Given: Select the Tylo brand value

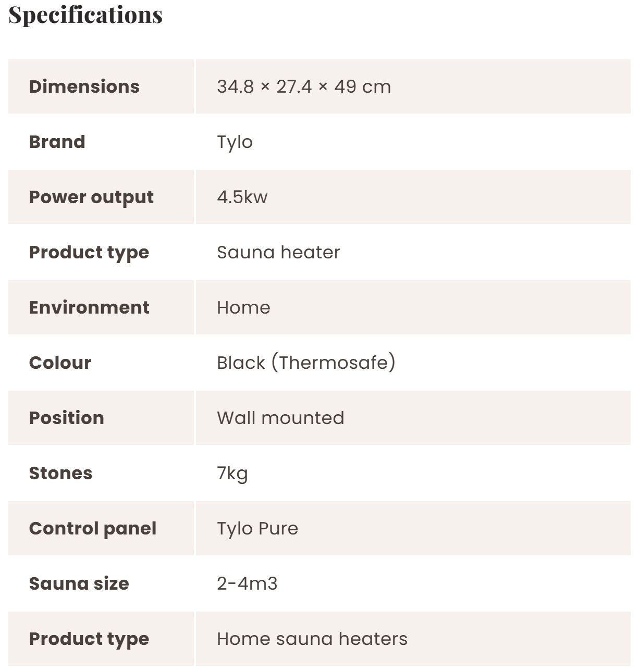Looking at the screenshot, I should 235,142.
